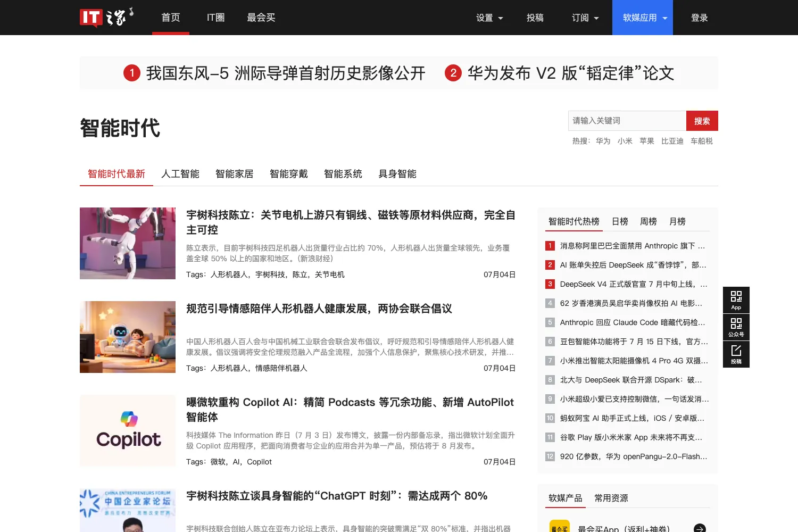
Task: Open hot list item DeepSeek V4 正式版官宣
Action: click(x=634, y=284)
